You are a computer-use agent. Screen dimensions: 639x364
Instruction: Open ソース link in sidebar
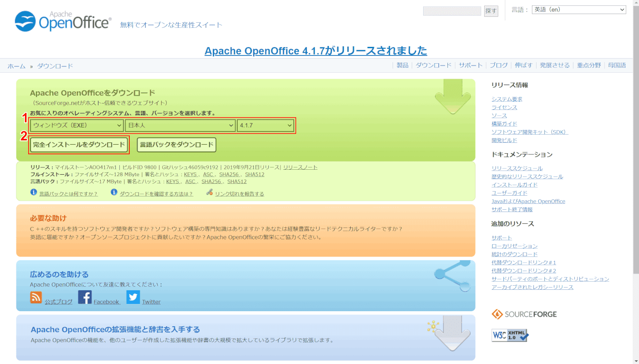pos(499,116)
